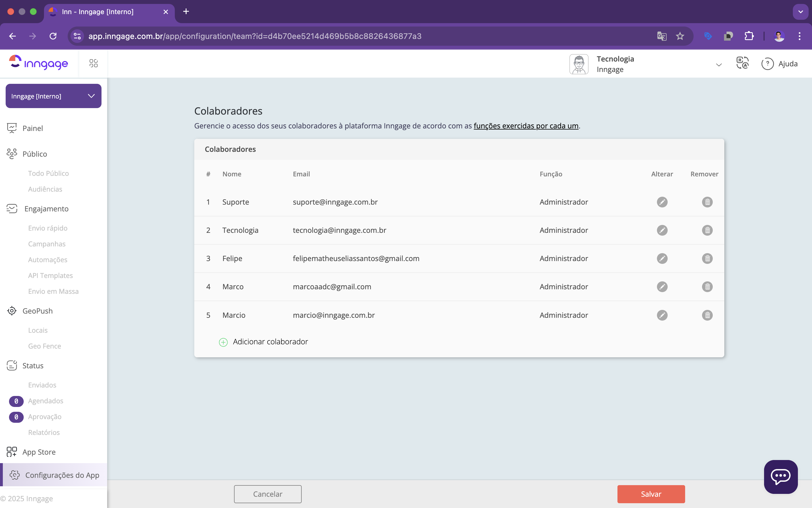Viewport: 812px width, 508px height.
Task: Click the trash icon for Felipe
Action: click(707, 258)
